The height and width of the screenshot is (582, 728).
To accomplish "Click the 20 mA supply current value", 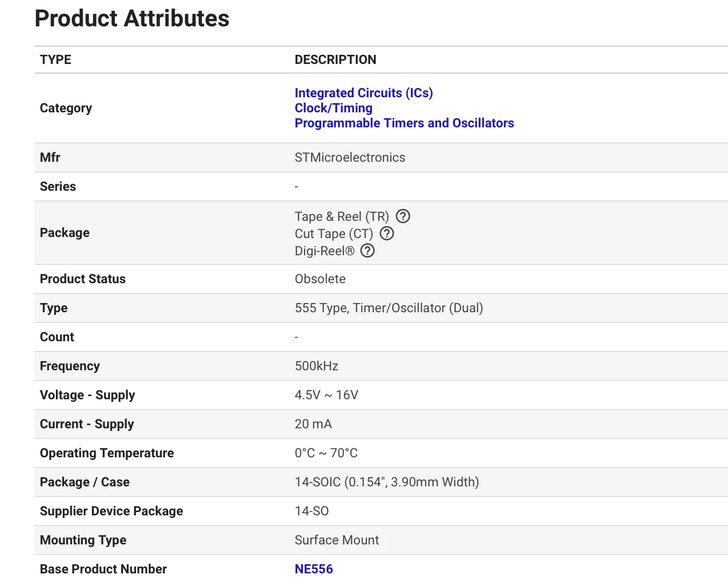I will pos(313,424).
